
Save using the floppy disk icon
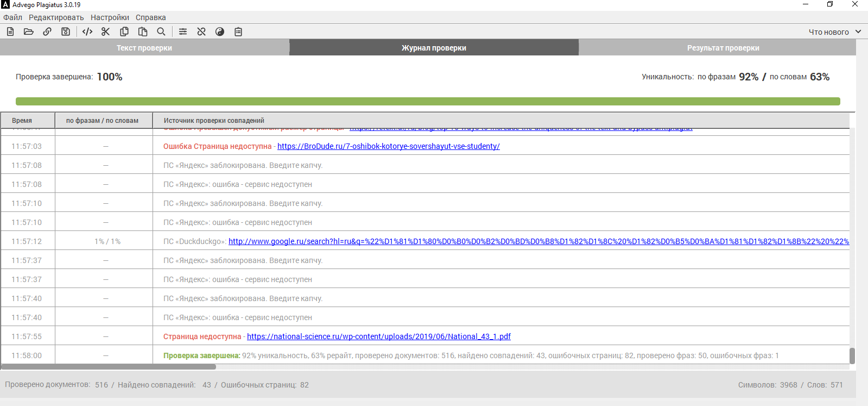(x=66, y=32)
